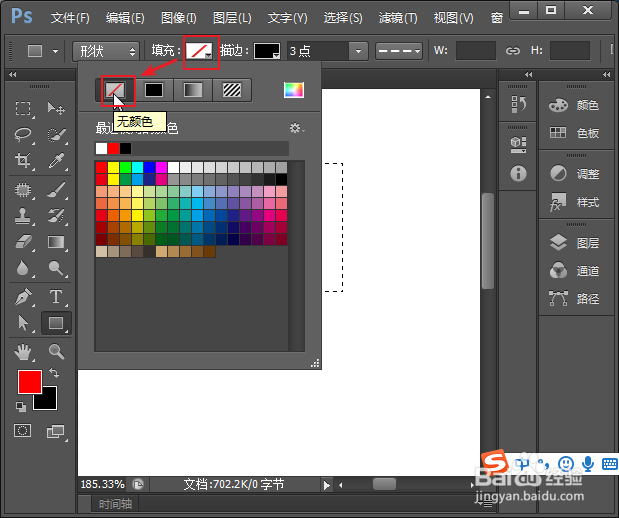The image size is (619, 518).
Task: Open the 3D panel icon
Action: [518, 145]
